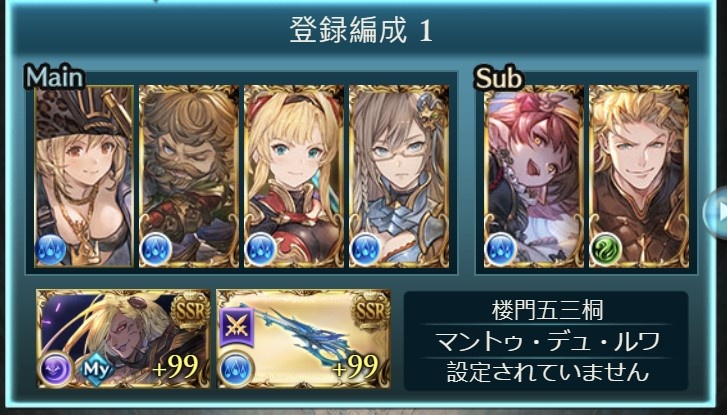The height and width of the screenshot is (415, 727).
Task: Select the smiling blond man sub portrait
Action: click(638, 176)
